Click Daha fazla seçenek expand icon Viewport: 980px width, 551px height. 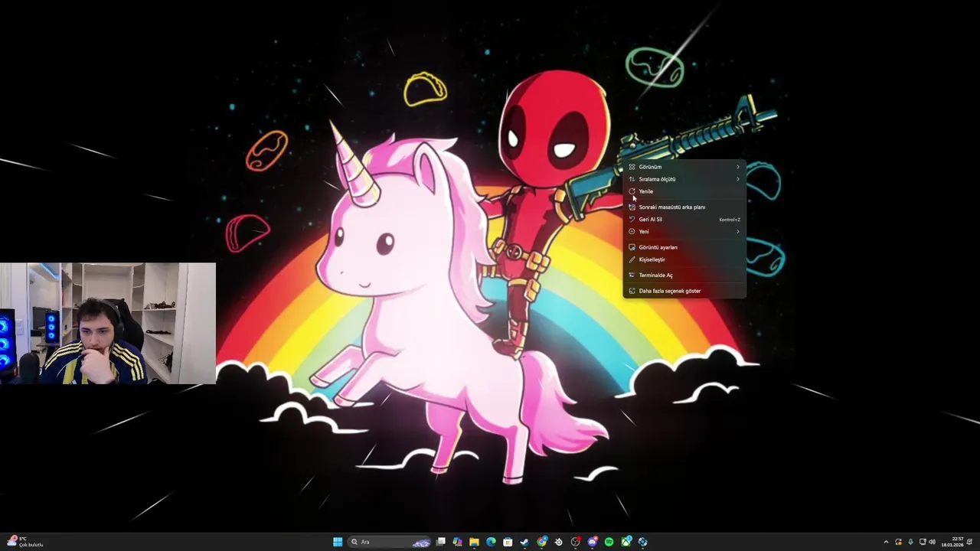[632, 291]
